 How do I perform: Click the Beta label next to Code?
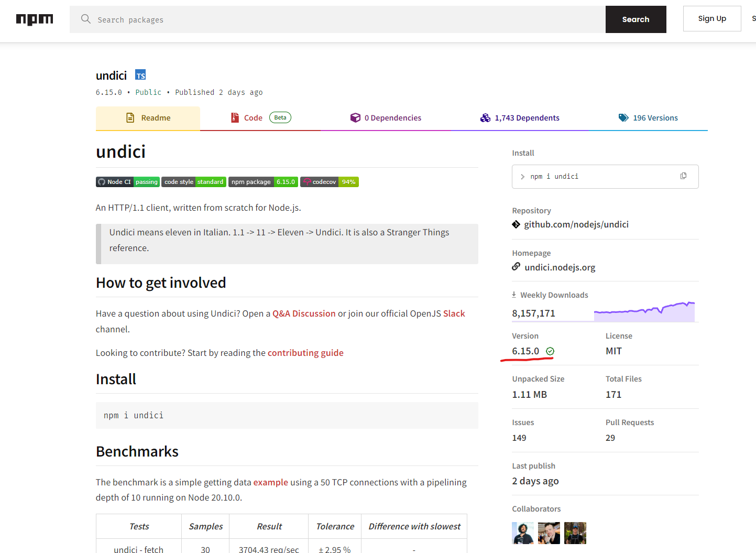point(280,117)
